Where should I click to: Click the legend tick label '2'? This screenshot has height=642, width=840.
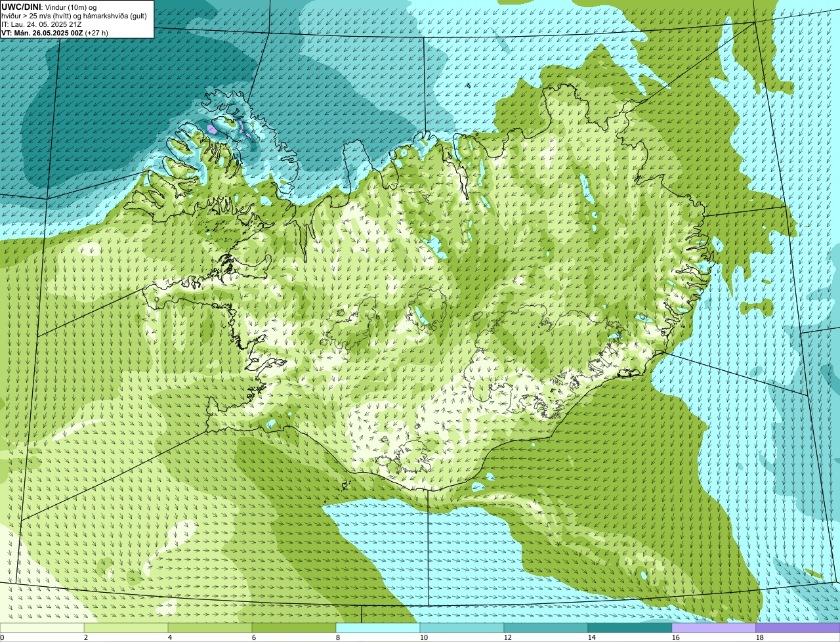point(86,637)
